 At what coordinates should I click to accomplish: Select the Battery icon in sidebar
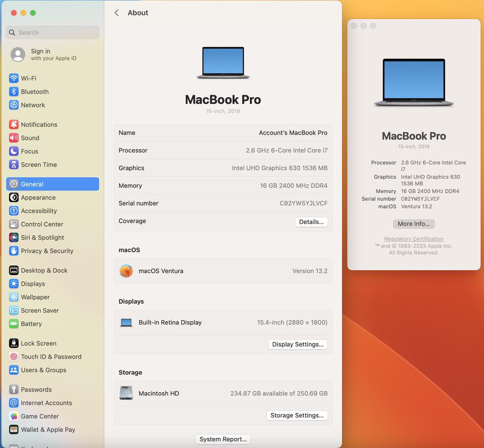14,324
